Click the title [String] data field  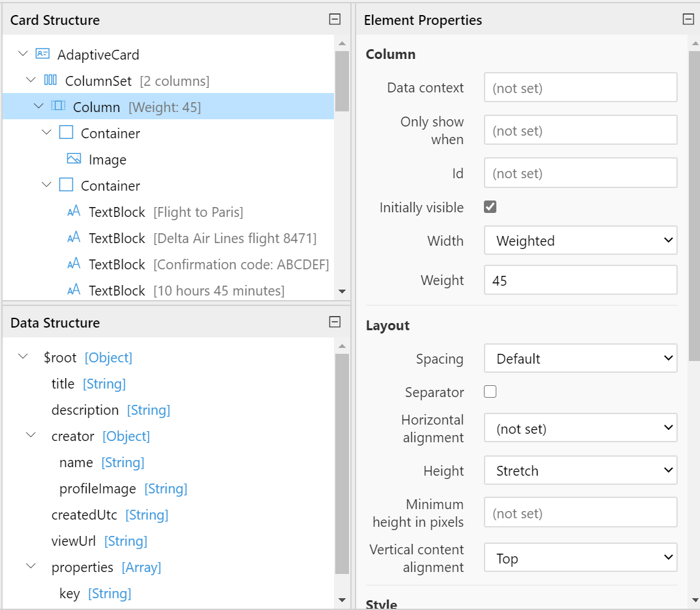tap(89, 384)
